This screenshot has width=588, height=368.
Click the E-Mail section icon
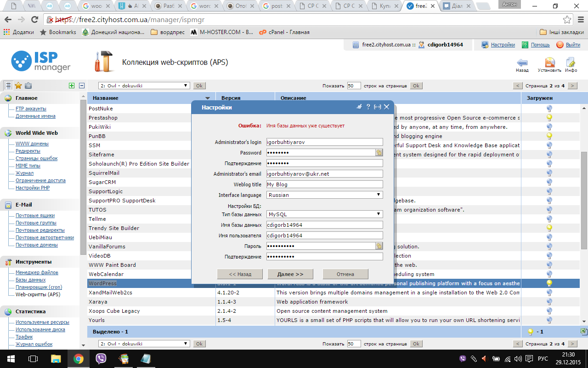click(x=8, y=205)
